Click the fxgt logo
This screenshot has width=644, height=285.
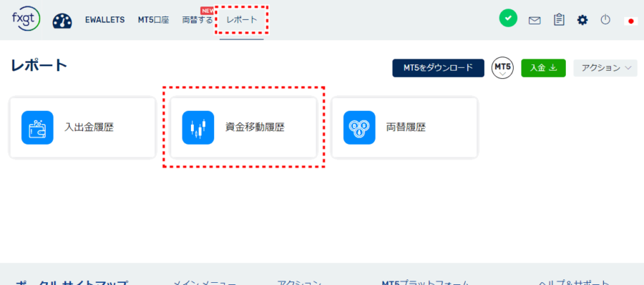[x=26, y=19]
